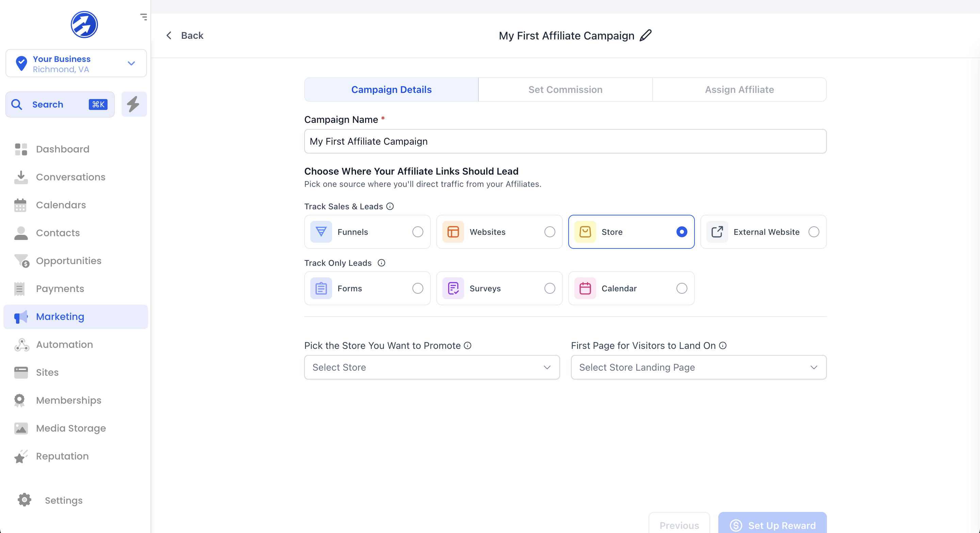
Task: Collapse sidebar using the top menu icon
Action: point(143,17)
